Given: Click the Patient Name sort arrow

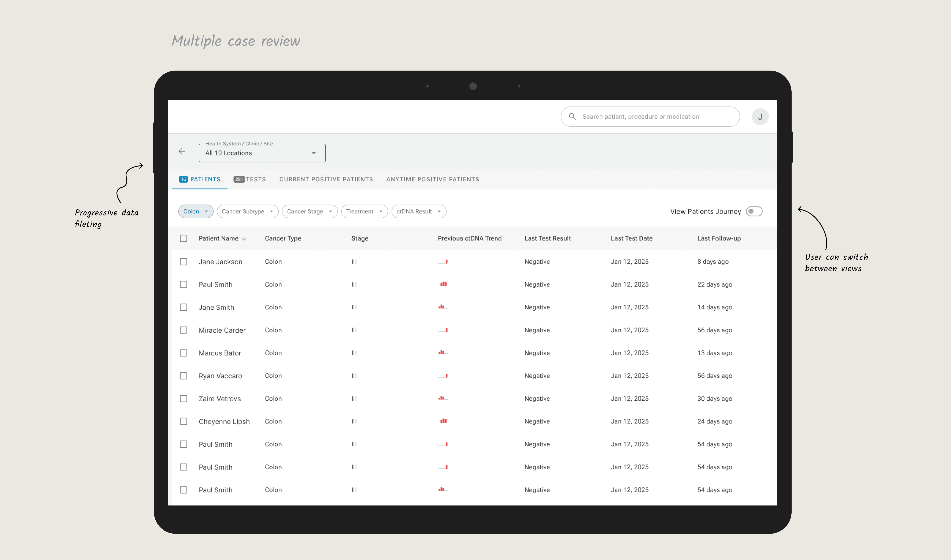Looking at the screenshot, I should [244, 239].
